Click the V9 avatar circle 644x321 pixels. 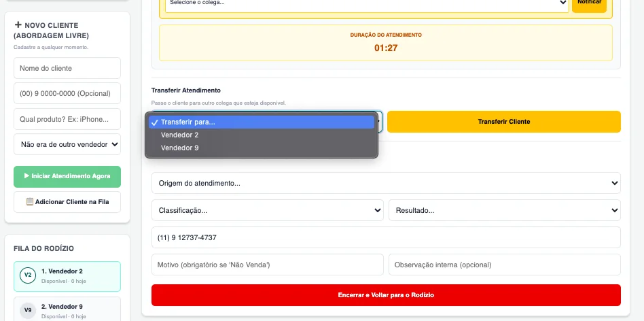28,310
